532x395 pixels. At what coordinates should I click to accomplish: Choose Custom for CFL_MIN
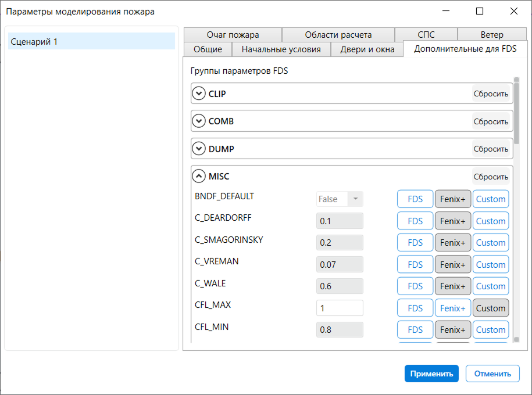(x=491, y=330)
